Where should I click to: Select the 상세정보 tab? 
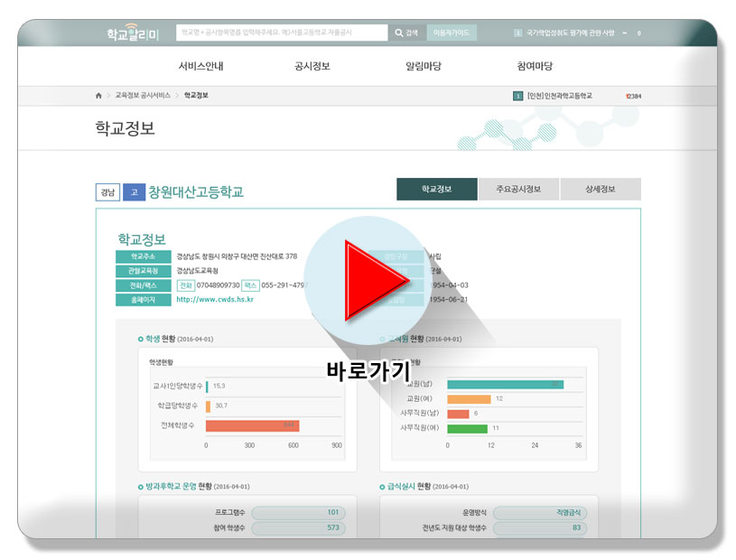click(601, 189)
